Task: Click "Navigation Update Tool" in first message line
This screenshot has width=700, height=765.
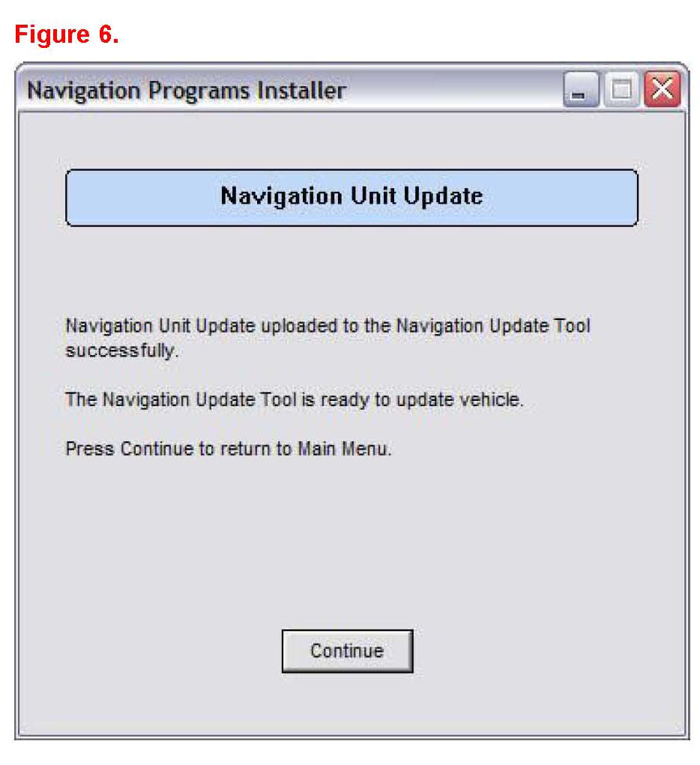Action: (x=493, y=325)
